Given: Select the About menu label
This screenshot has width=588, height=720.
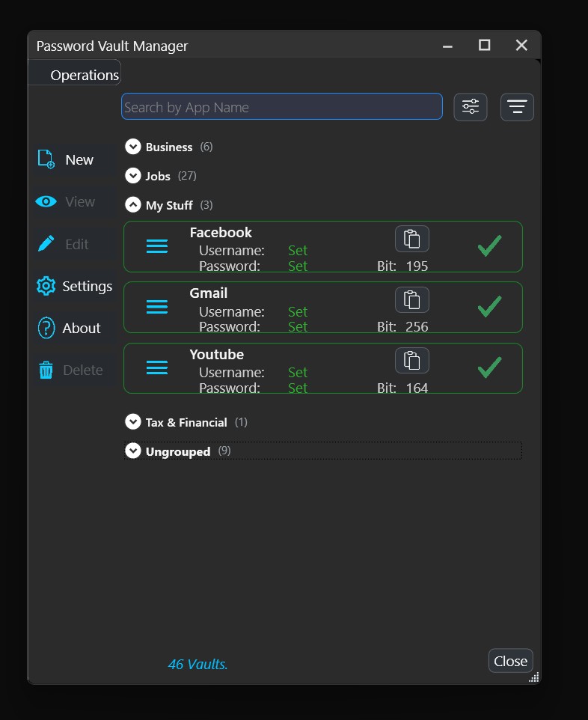Looking at the screenshot, I should 82,329.
